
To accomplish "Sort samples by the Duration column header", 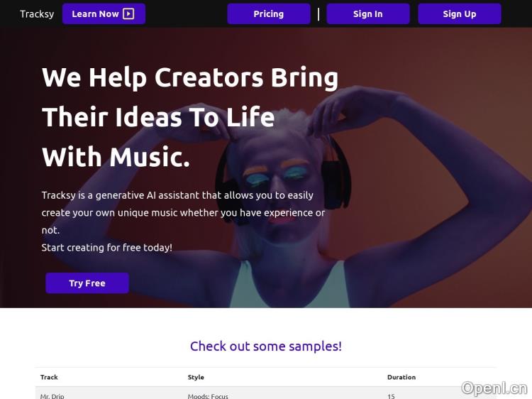I will click(x=401, y=377).
